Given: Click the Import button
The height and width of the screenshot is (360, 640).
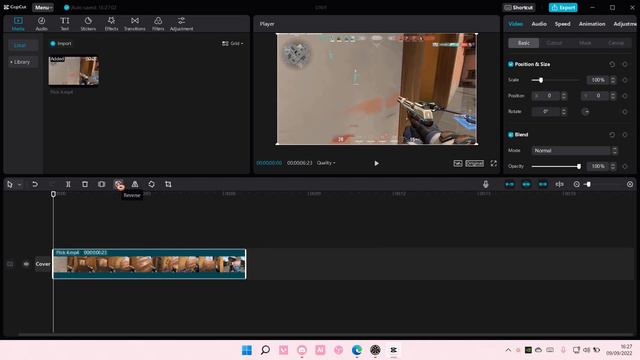Looking at the screenshot, I should point(61,43).
